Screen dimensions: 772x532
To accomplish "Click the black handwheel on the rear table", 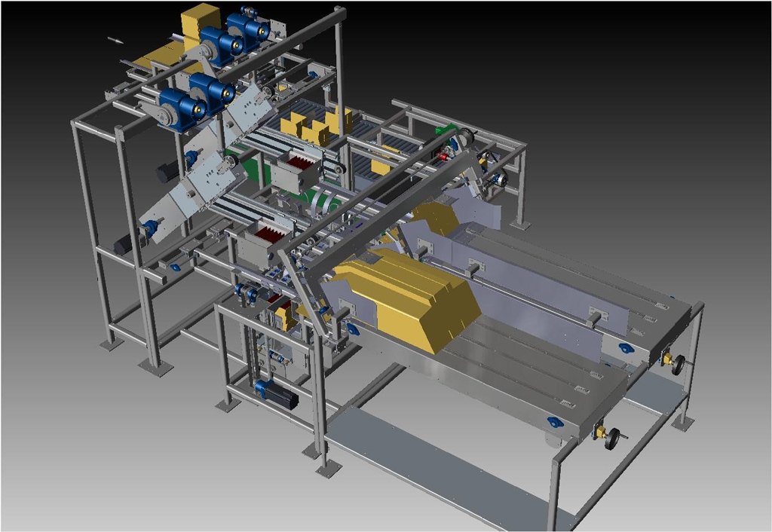I will (679, 364).
